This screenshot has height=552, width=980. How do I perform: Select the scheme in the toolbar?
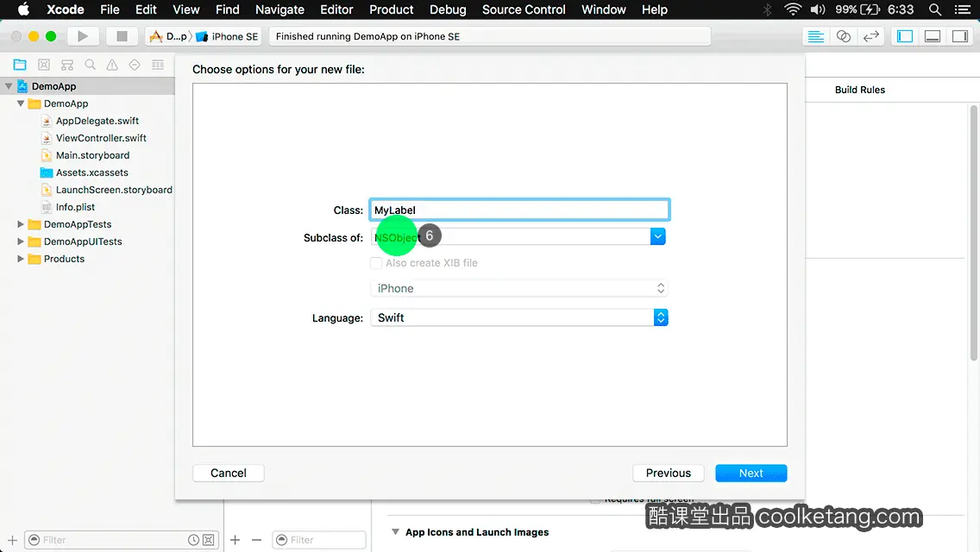169,36
